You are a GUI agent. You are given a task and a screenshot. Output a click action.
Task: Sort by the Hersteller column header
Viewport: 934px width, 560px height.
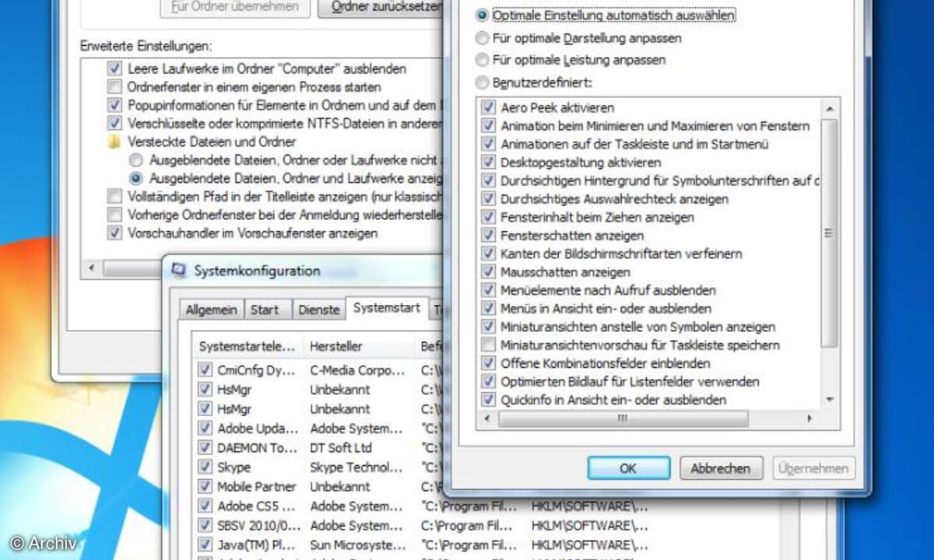359,346
